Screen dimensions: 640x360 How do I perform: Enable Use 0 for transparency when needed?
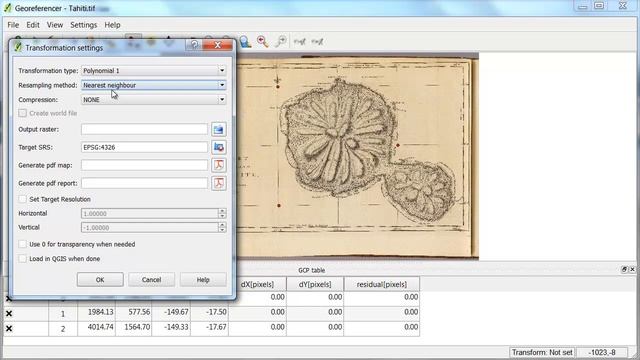[x=22, y=244]
